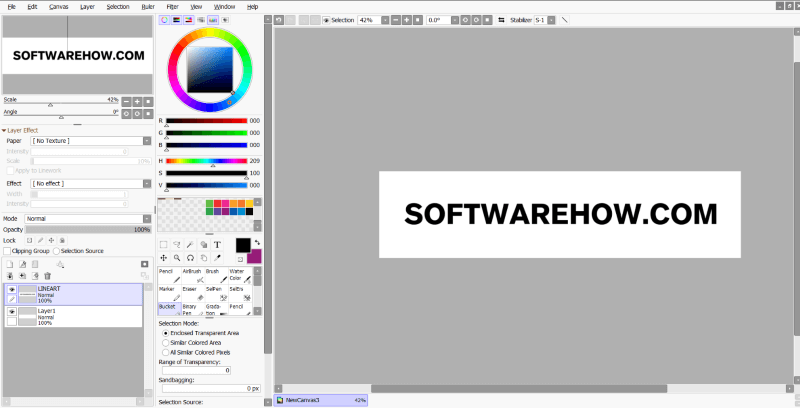Select the Magic Wand tool
The width and height of the screenshot is (800, 408).
point(190,244)
